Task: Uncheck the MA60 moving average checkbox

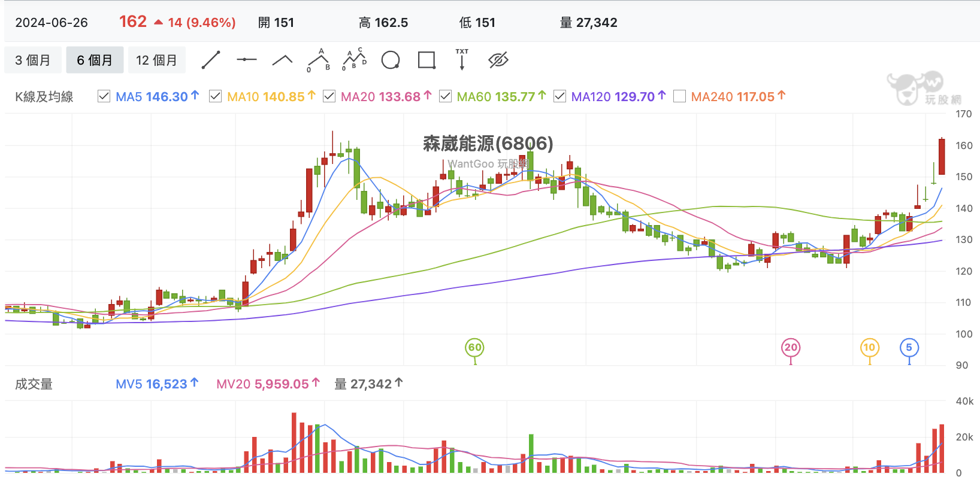Action: click(x=445, y=96)
